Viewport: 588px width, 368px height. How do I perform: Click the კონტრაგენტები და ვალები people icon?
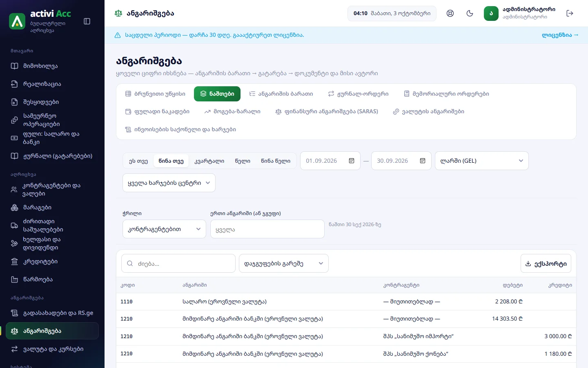point(14,189)
